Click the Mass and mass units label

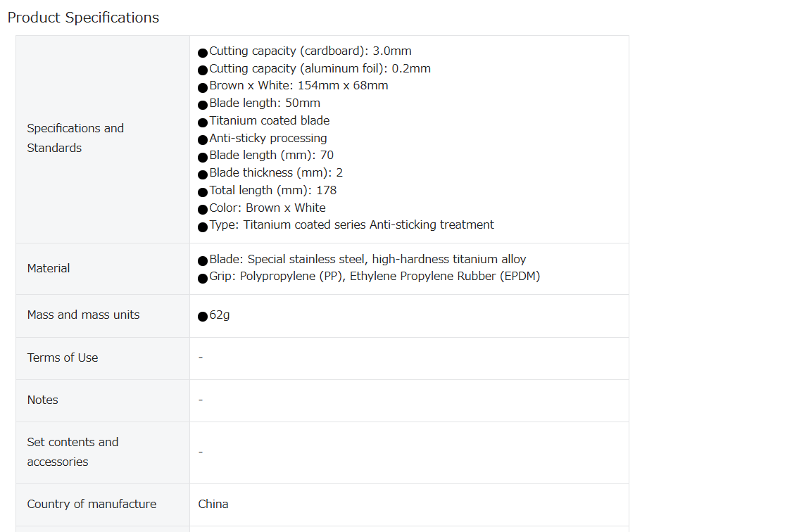pos(83,315)
